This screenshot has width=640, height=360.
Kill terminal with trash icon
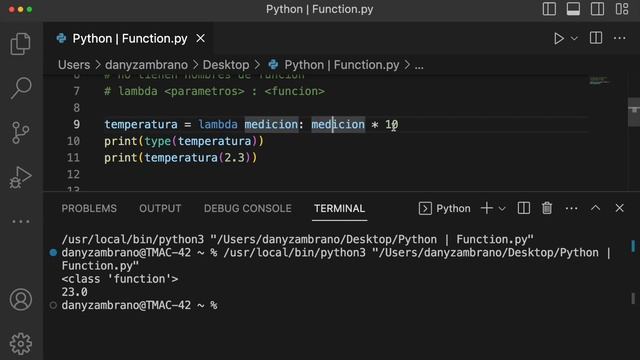[547, 208]
